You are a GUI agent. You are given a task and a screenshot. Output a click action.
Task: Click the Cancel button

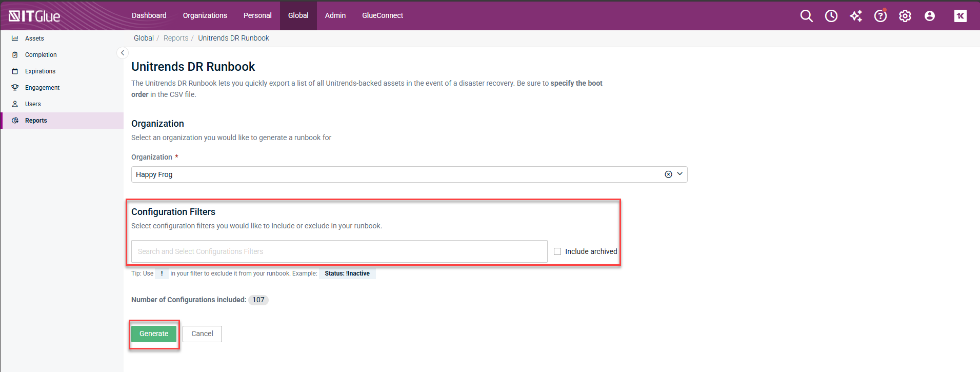[x=202, y=334]
